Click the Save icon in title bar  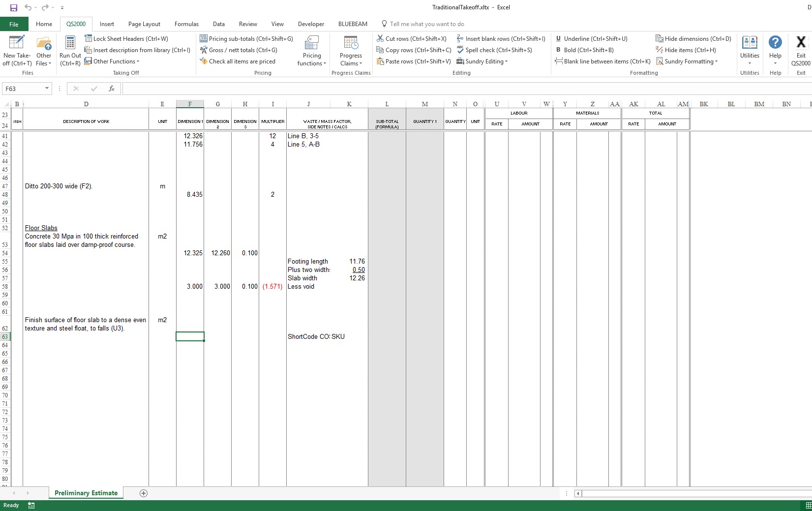coord(14,7)
